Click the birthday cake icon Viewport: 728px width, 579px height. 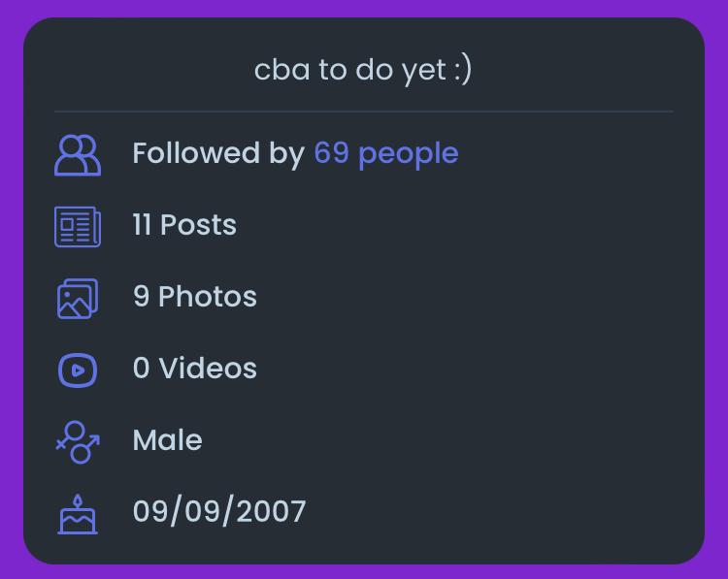click(x=78, y=513)
